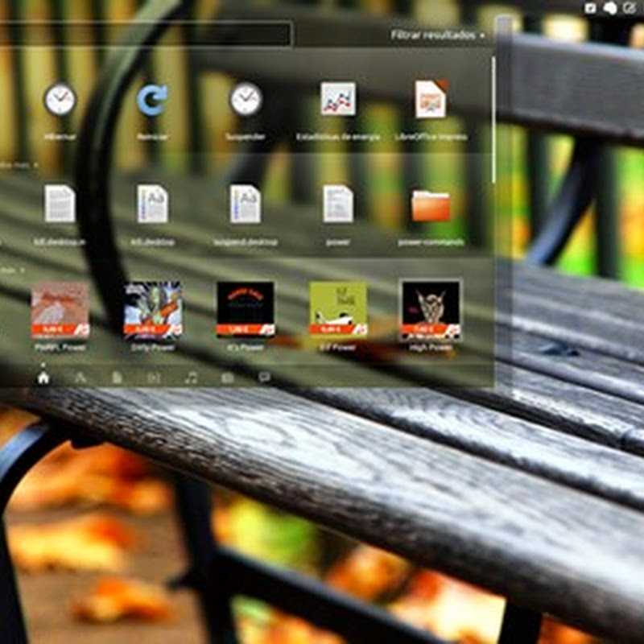The width and height of the screenshot is (644, 644).
Task: Launch the Reiniciar blue arrow icon
Action: pos(152,99)
